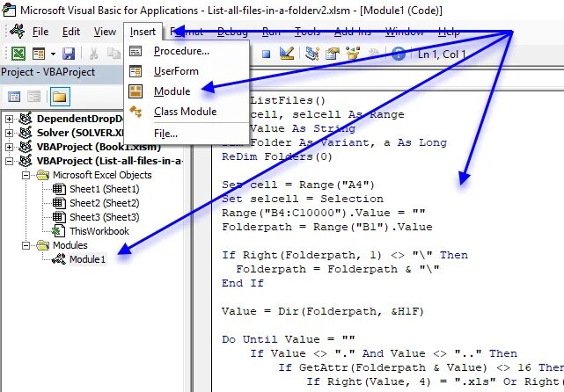Select VBAProject (Book1.xlsm) in tree
The width and height of the screenshot is (564, 392).
pyautogui.click(x=99, y=147)
